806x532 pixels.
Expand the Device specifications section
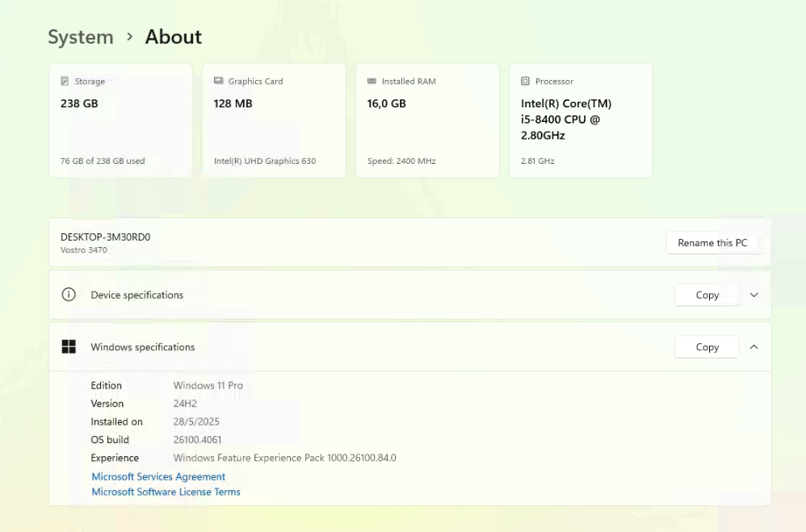point(754,295)
